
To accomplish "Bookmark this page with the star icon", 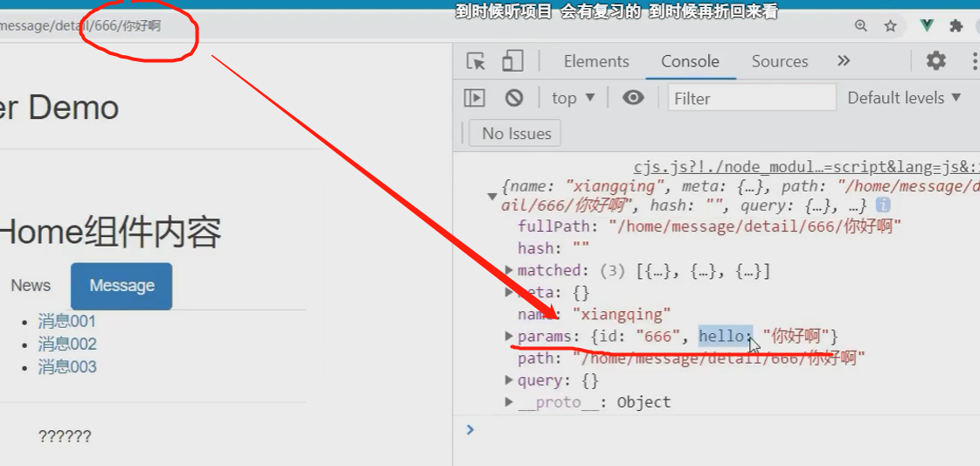I will tap(891, 25).
